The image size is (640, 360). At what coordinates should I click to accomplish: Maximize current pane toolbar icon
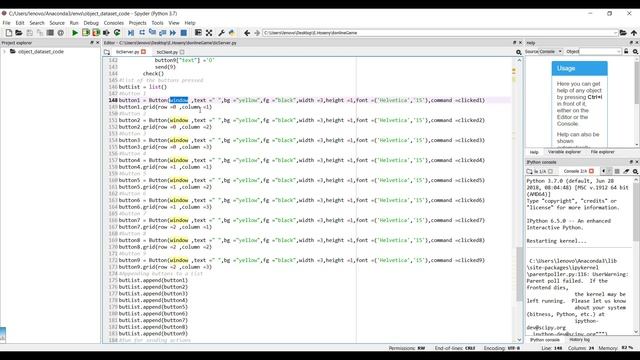click(x=198, y=33)
